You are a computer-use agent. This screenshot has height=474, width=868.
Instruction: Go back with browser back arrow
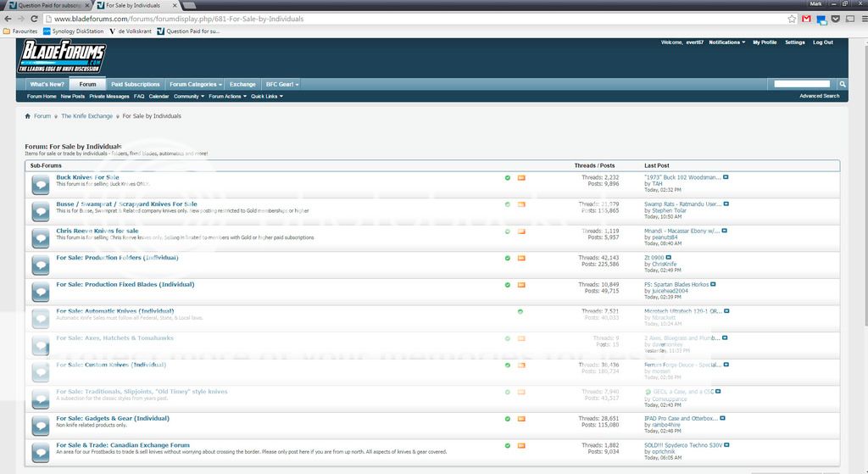8,19
